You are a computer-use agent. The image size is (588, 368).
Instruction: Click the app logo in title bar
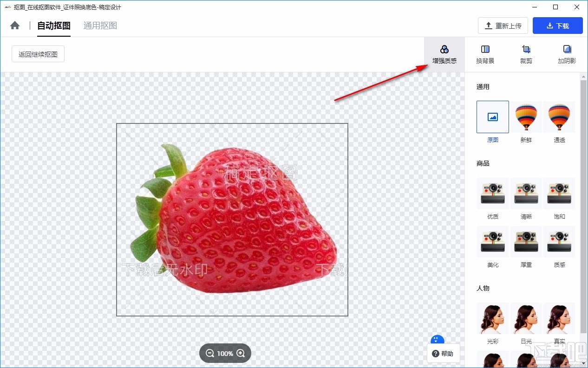tap(8, 7)
